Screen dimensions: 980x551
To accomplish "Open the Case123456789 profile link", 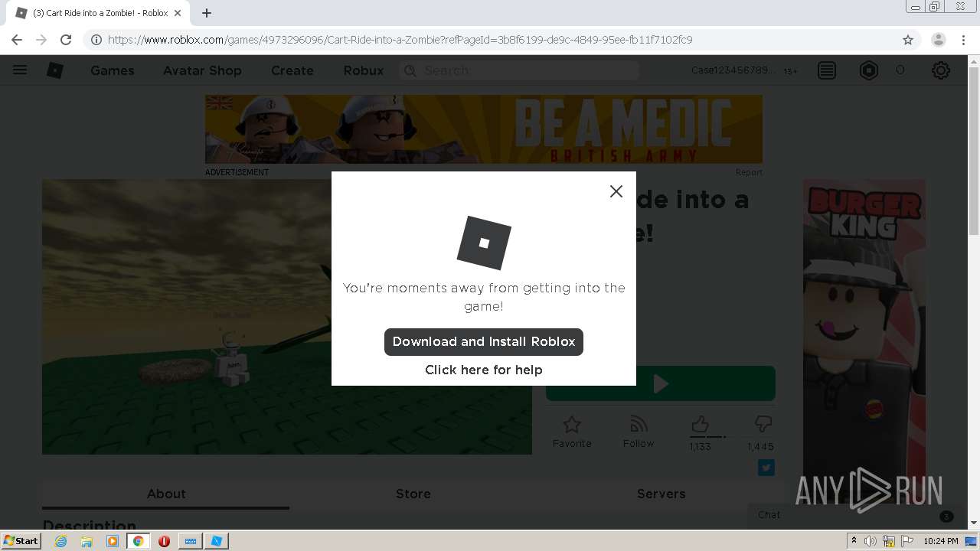I will tap(733, 70).
